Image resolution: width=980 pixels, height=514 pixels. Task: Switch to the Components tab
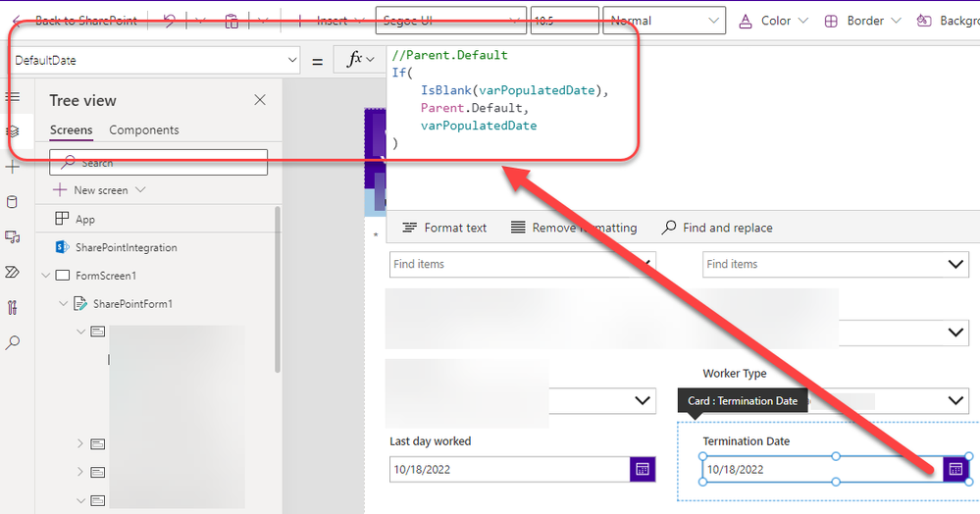tap(144, 130)
